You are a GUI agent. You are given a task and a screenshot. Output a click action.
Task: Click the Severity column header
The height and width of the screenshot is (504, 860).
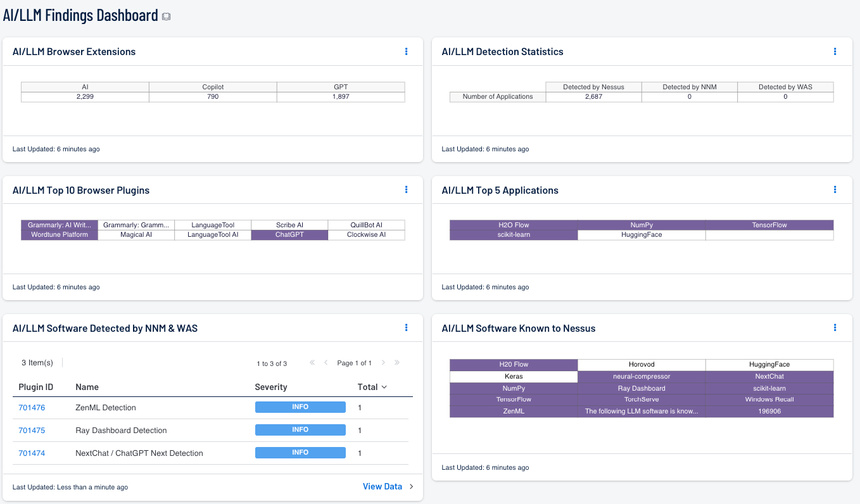pyautogui.click(x=271, y=387)
